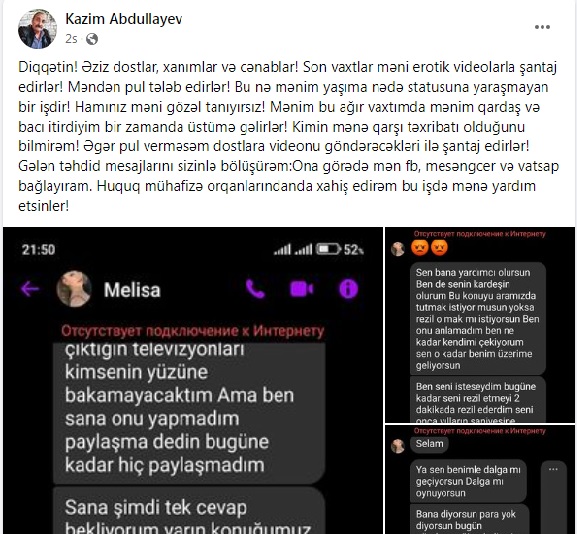577x534 pixels.
Task: Tap the purple phone call icon
Action: click(255, 289)
